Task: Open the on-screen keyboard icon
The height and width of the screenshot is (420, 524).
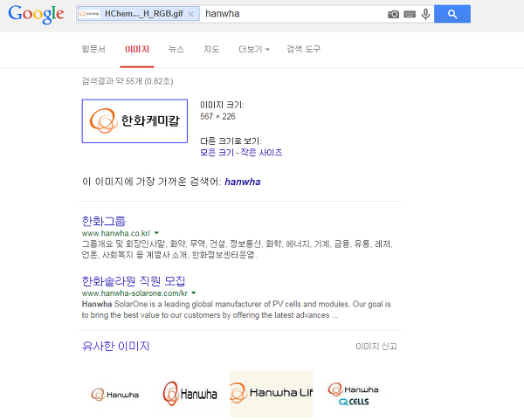Action: click(410, 14)
